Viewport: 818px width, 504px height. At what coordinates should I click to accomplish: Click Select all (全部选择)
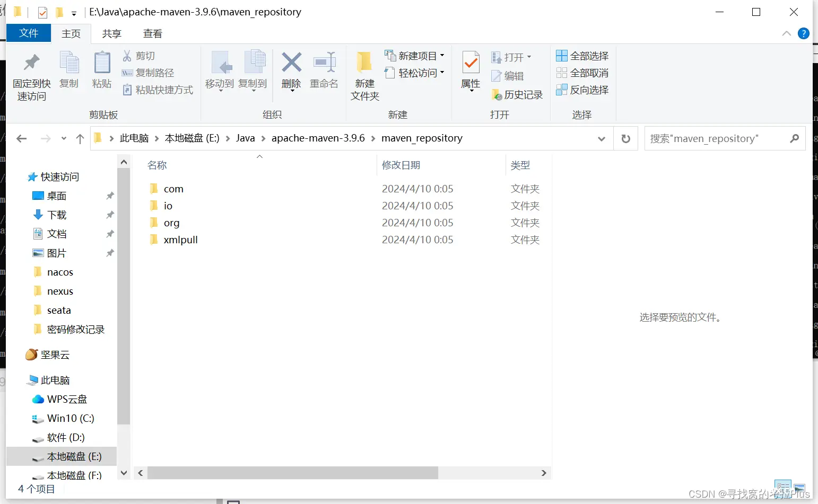pos(582,56)
